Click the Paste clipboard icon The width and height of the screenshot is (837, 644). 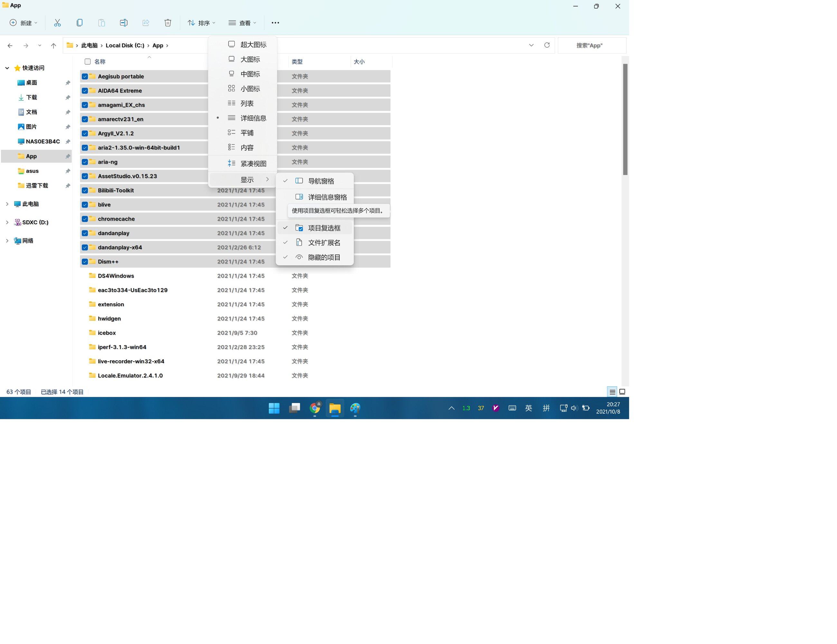coord(101,23)
